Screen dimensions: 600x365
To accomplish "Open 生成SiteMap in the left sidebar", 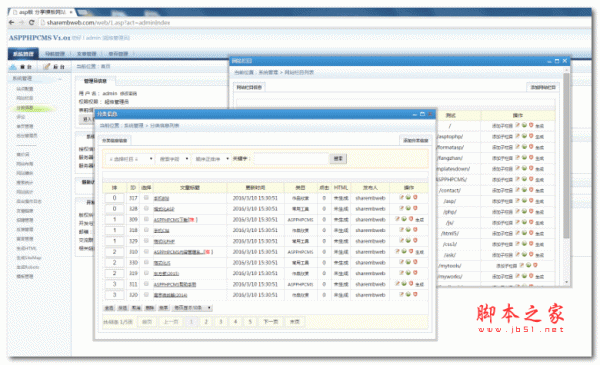I will click(29, 257).
